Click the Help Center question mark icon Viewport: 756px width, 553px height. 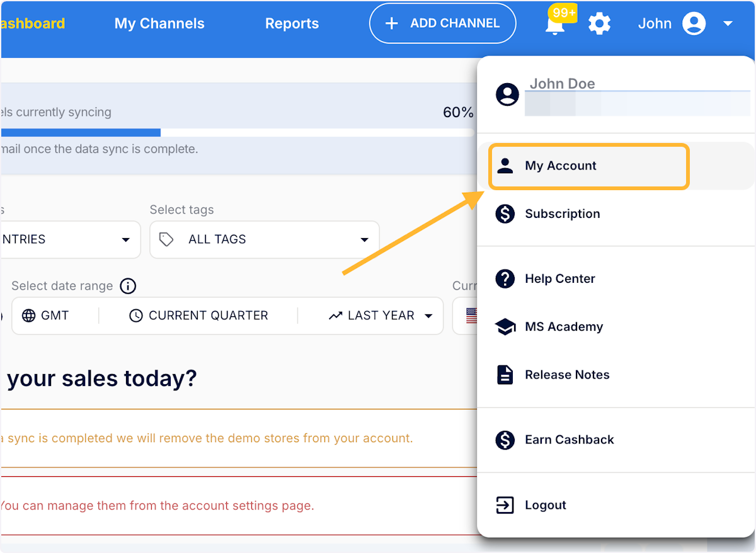(505, 278)
